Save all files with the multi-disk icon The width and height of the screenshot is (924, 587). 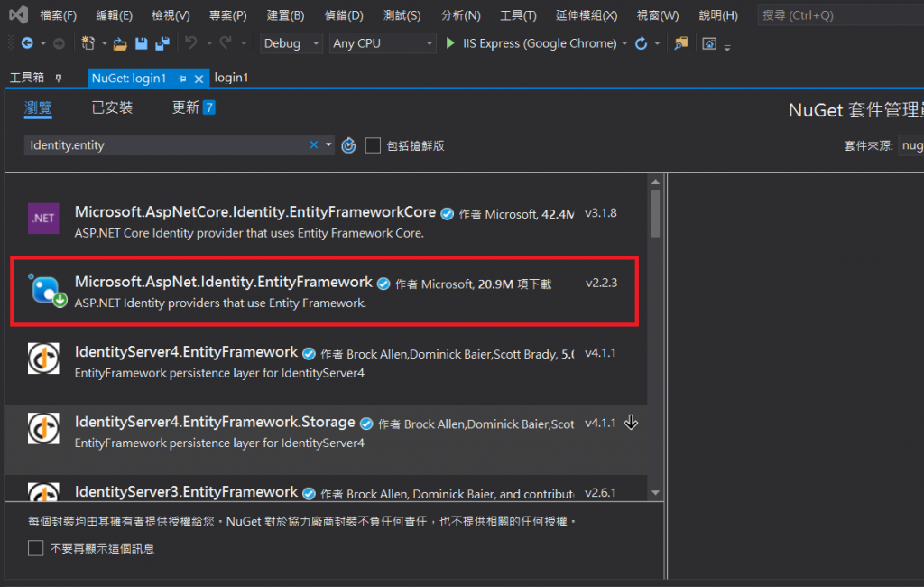(162, 43)
